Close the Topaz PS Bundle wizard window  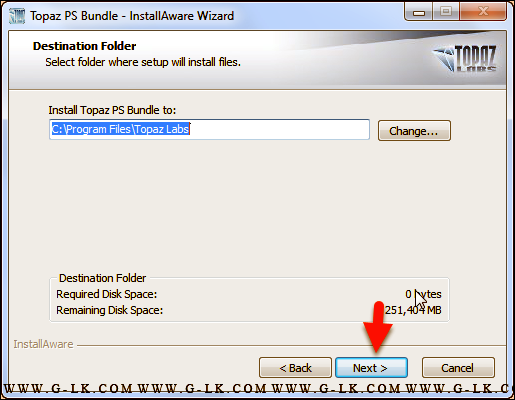click(483, 12)
